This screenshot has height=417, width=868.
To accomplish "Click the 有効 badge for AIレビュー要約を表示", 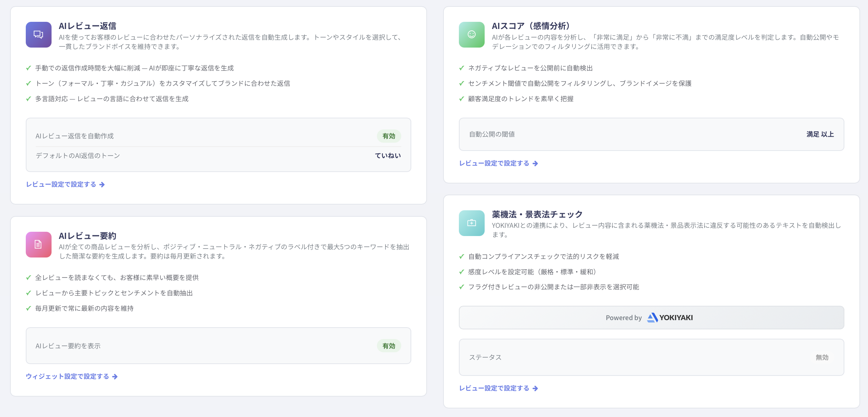I will pyautogui.click(x=388, y=346).
